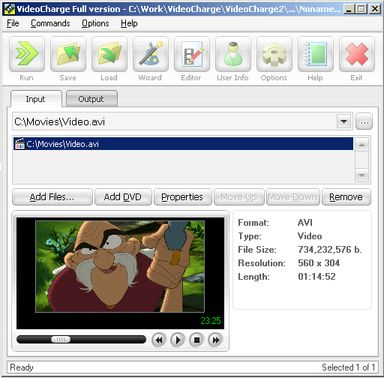Click the Remove button

click(346, 197)
